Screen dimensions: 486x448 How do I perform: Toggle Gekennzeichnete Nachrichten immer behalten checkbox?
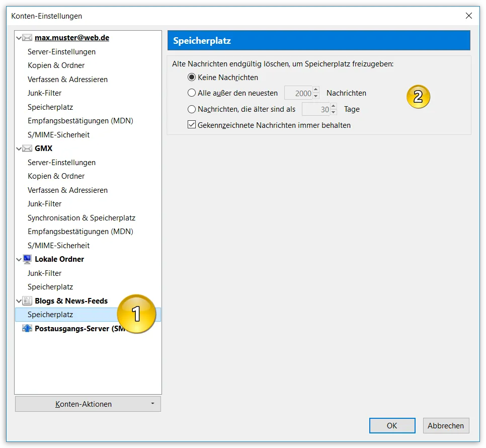(192, 125)
